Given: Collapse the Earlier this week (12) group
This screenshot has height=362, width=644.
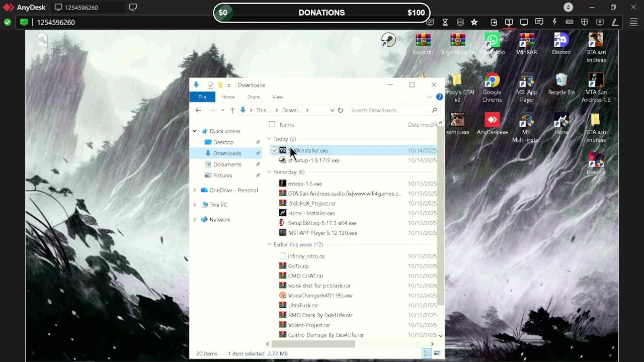Looking at the screenshot, I should coord(269,244).
